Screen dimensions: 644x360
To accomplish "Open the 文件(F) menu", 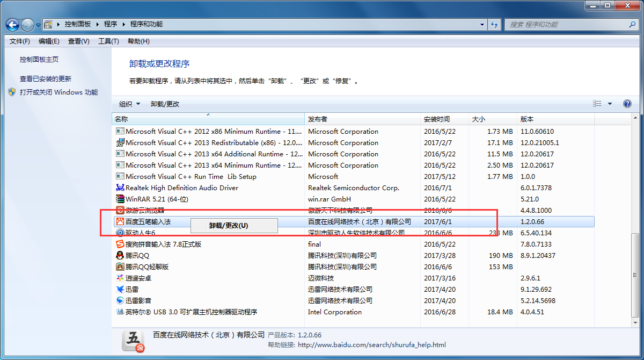I will 20,41.
